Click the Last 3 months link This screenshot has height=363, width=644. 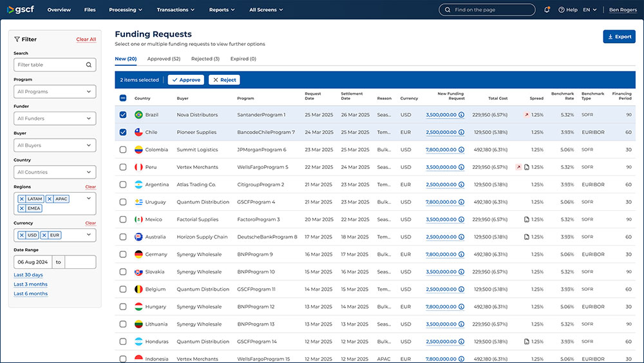(x=31, y=284)
